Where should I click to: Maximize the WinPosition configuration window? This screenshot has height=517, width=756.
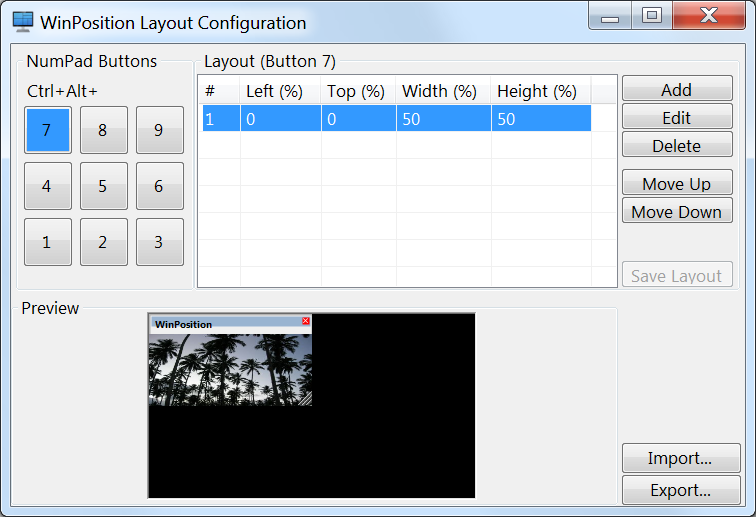tap(652, 16)
